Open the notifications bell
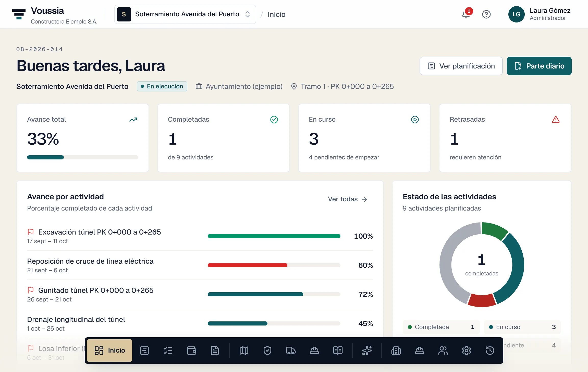This screenshot has height=372, width=588. pos(466,14)
